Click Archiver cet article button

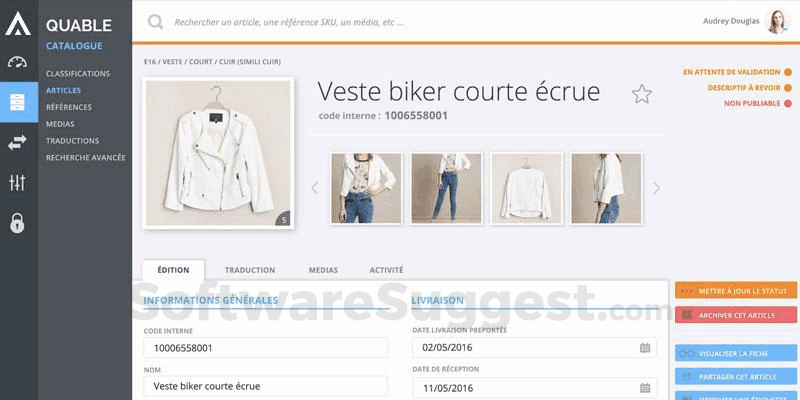tap(736, 315)
